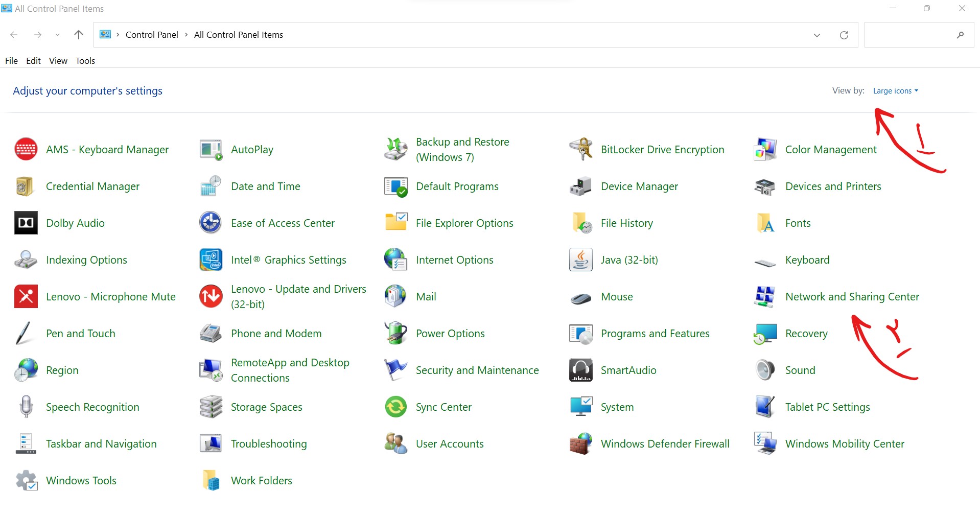
Task: Open the File menu
Action: click(11, 61)
